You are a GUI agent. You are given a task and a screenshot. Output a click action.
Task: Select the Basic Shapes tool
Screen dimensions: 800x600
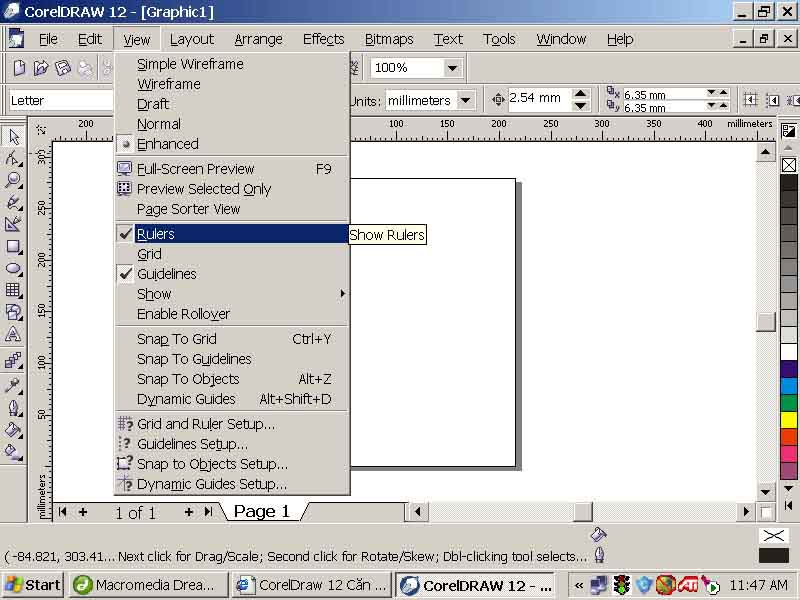click(13, 312)
